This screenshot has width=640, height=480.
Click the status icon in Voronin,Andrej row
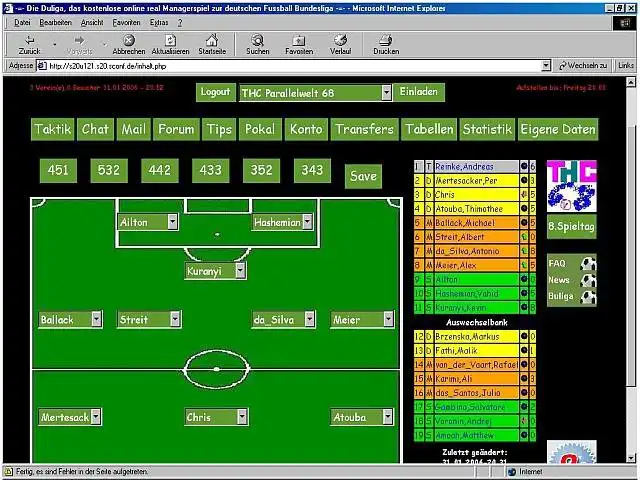pos(524,421)
